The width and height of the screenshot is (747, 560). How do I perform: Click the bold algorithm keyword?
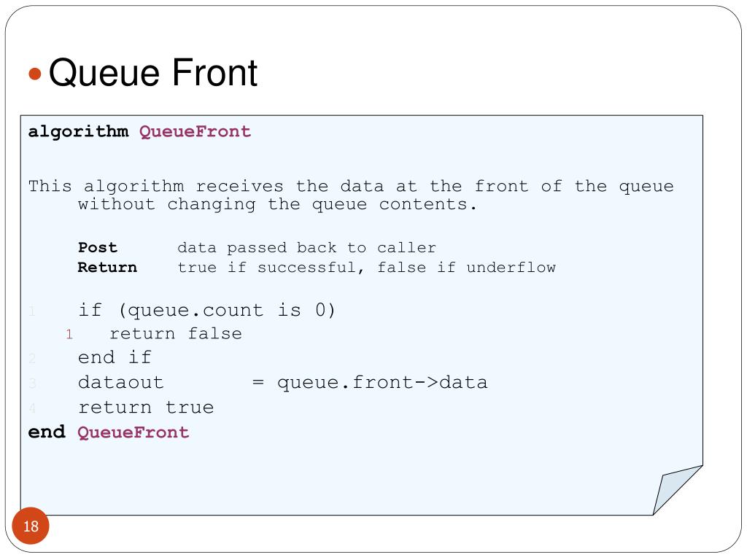78,132
